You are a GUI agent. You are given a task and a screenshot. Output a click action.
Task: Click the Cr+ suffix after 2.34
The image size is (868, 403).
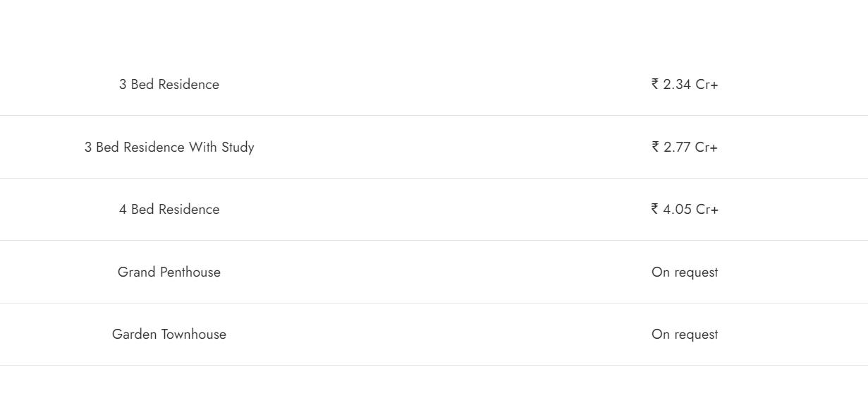pos(707,84)
